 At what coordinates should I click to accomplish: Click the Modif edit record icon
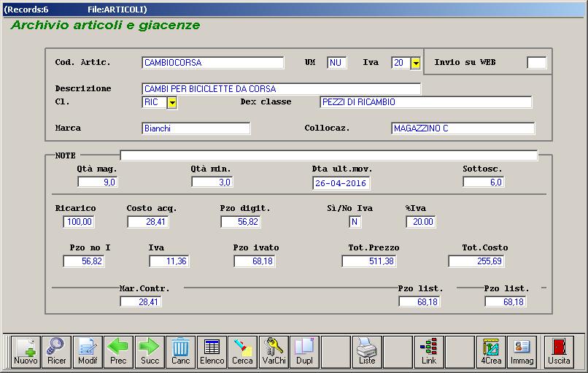pos(88,351)
